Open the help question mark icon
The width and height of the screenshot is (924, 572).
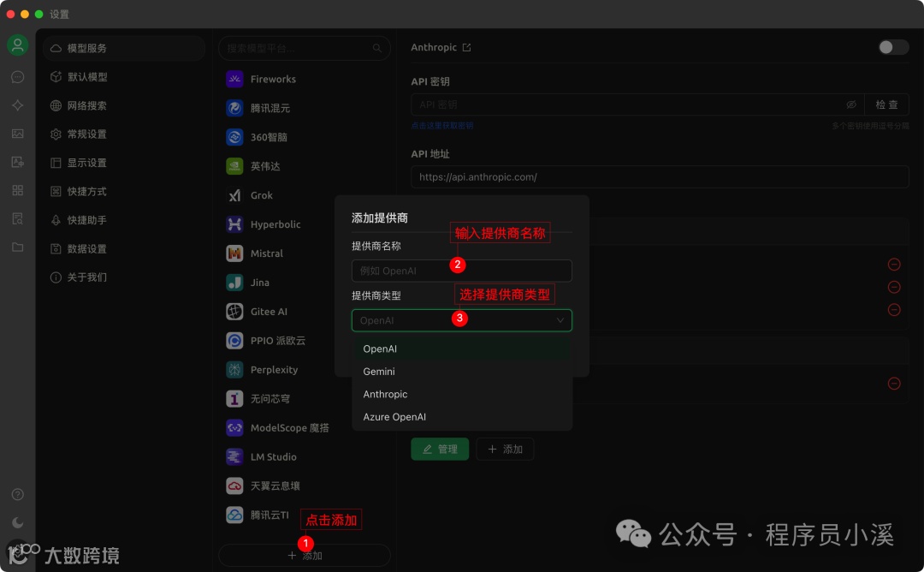point(18,494)
